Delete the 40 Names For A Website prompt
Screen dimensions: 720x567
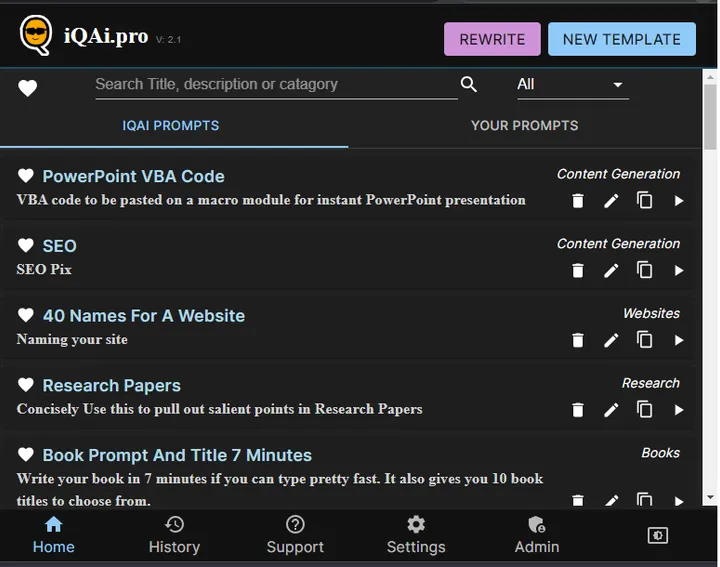coord(578,341)
